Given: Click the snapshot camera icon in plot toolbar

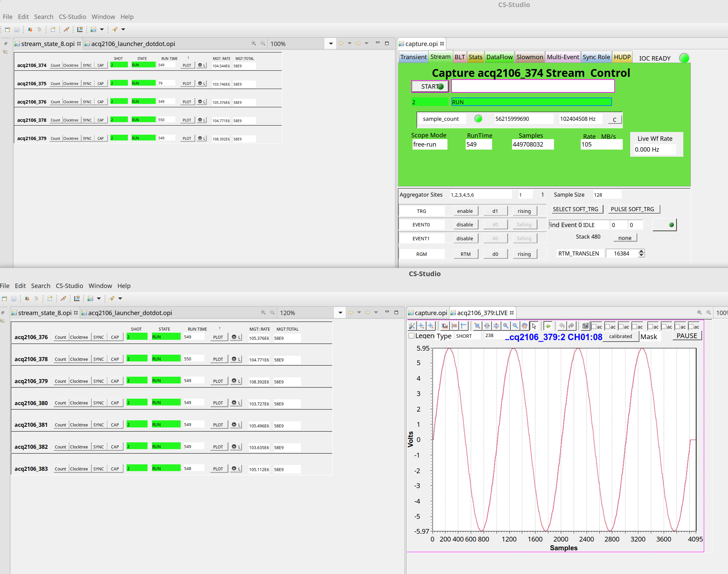Looking at the screenshot, I should point(585,326).
